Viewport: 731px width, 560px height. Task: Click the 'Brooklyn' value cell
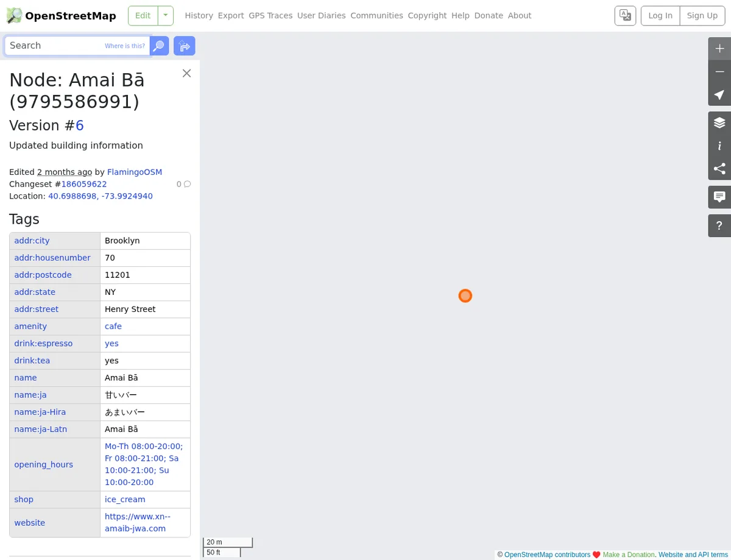145,241
